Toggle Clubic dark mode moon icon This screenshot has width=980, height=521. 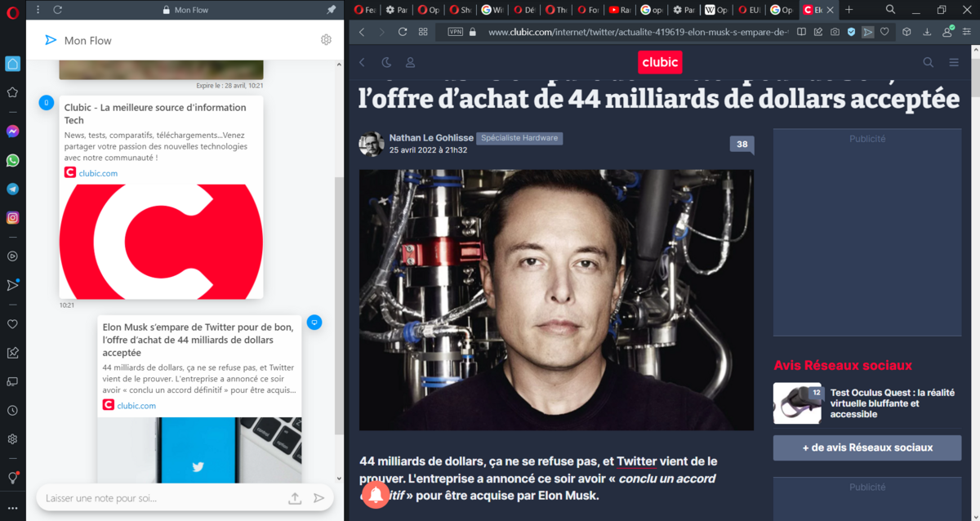[386, 62]
